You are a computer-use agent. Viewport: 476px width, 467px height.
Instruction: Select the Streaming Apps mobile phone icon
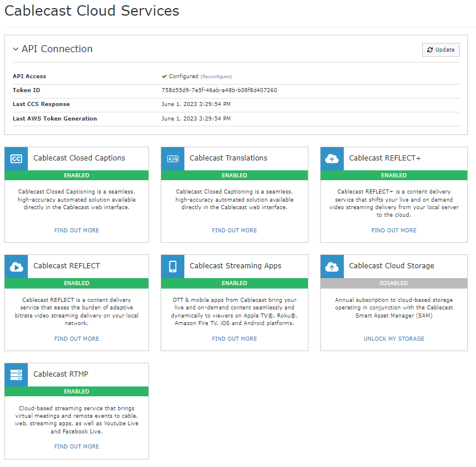[x=172, y=267]
